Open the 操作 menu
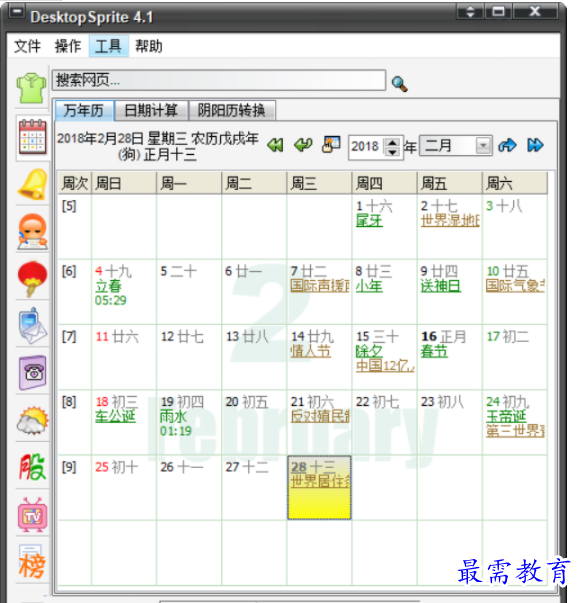The height and width of the screenshot is (603, 579). click(68, 46)
